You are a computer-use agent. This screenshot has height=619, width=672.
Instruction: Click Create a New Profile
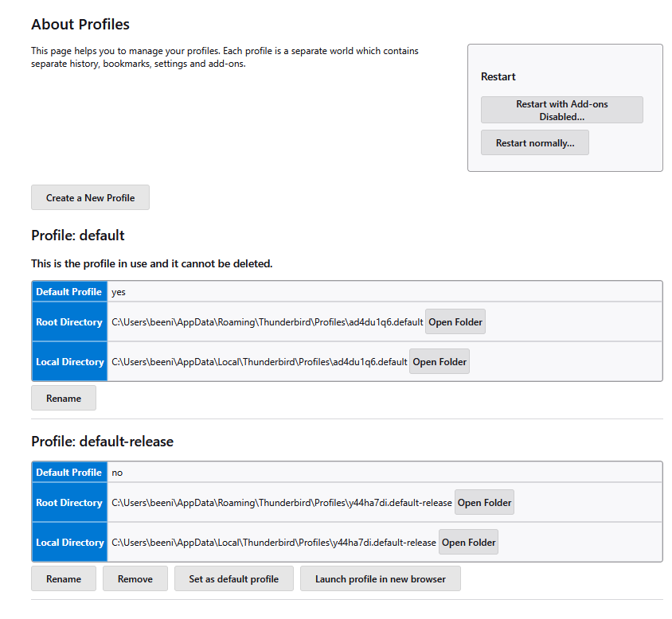click(90, 198)
